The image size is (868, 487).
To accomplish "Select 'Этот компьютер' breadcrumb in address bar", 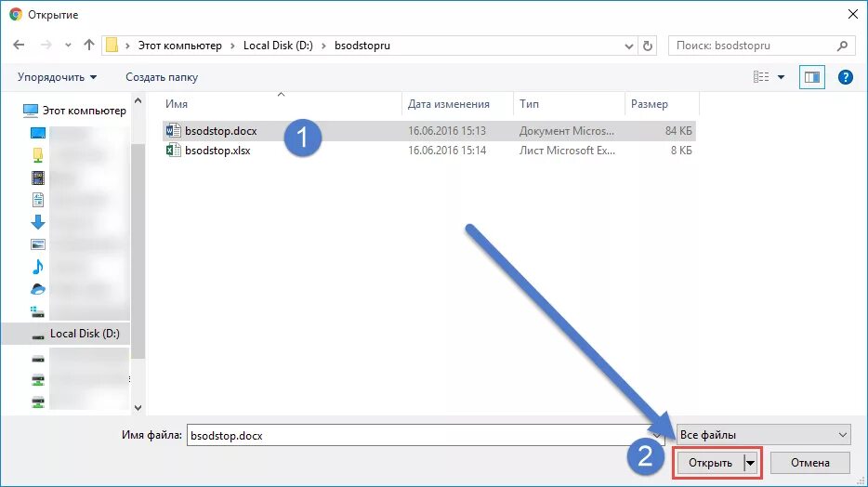I will tap(180, 46).
